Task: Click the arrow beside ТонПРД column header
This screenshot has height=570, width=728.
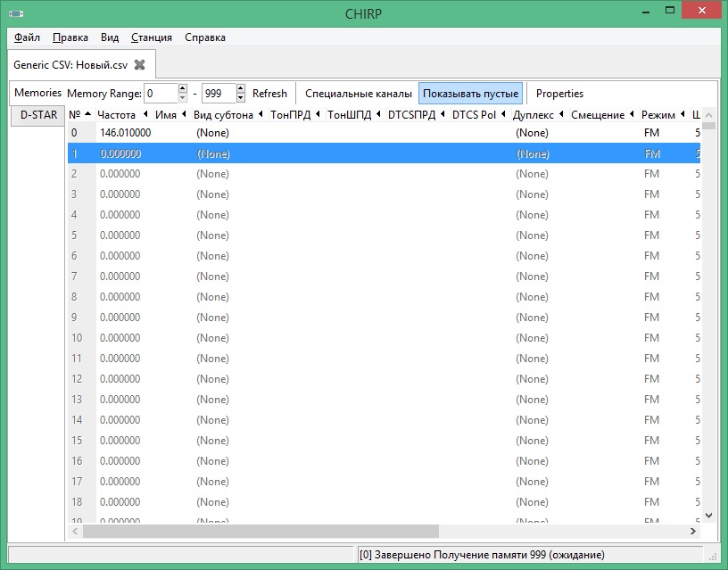Action: (318, 114)
